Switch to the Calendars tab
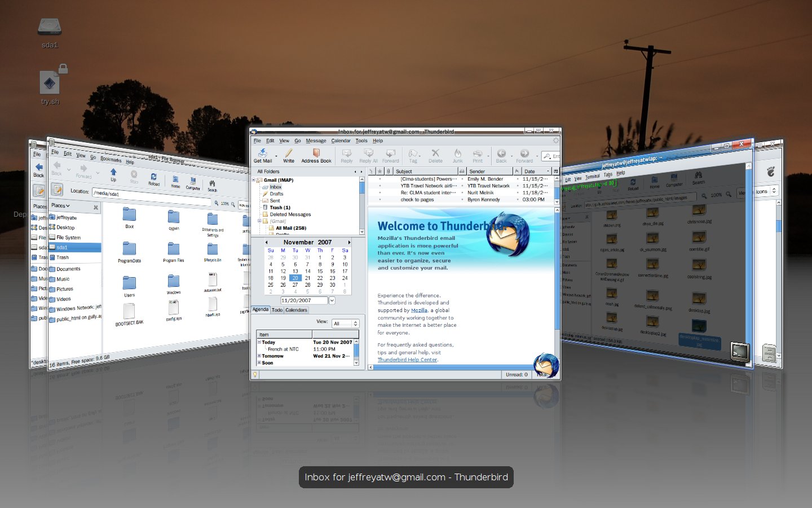Screen dimensions: 812x508 click(296, 310)
